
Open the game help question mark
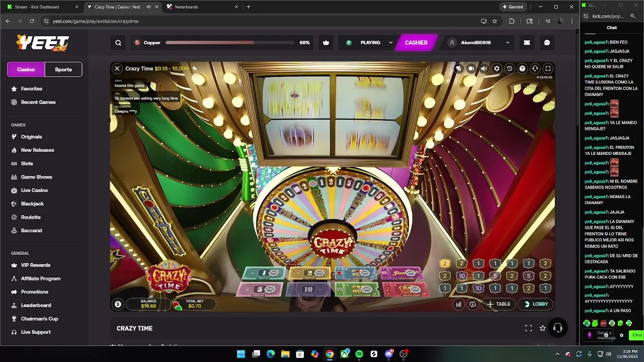click(522, 68)
